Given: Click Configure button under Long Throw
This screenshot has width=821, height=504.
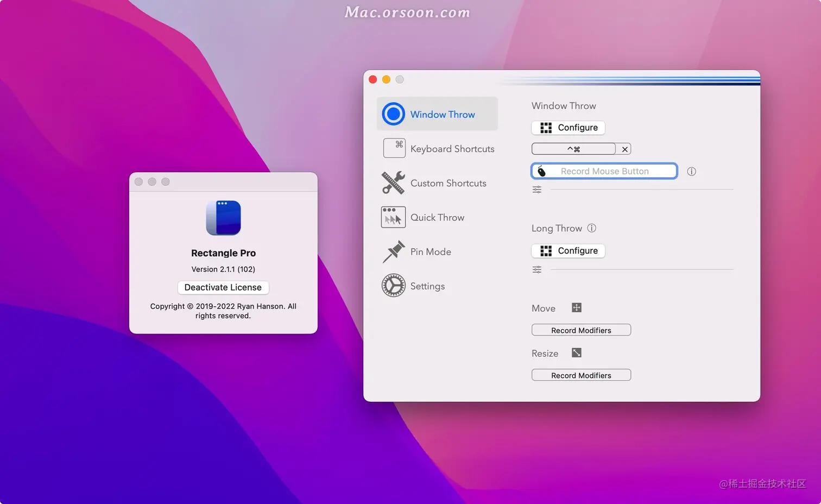Looking at the screenshot, I should (569, 251).
